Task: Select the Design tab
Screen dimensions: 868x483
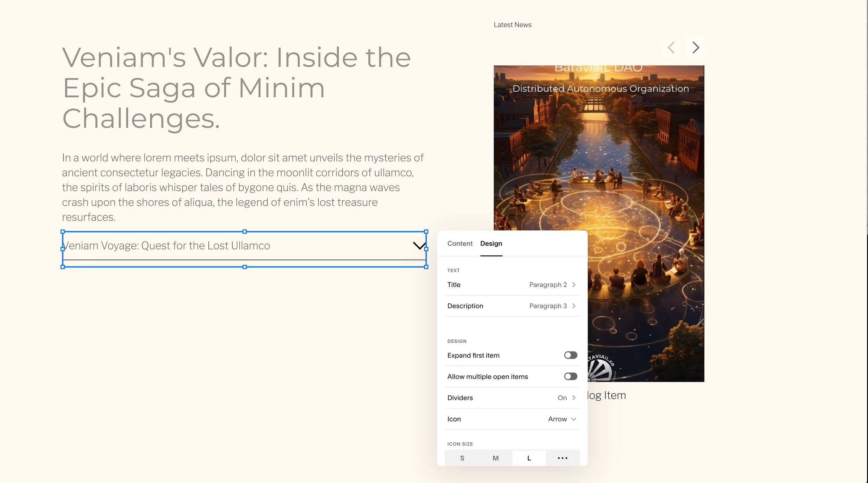Action: tap(491, 244)
